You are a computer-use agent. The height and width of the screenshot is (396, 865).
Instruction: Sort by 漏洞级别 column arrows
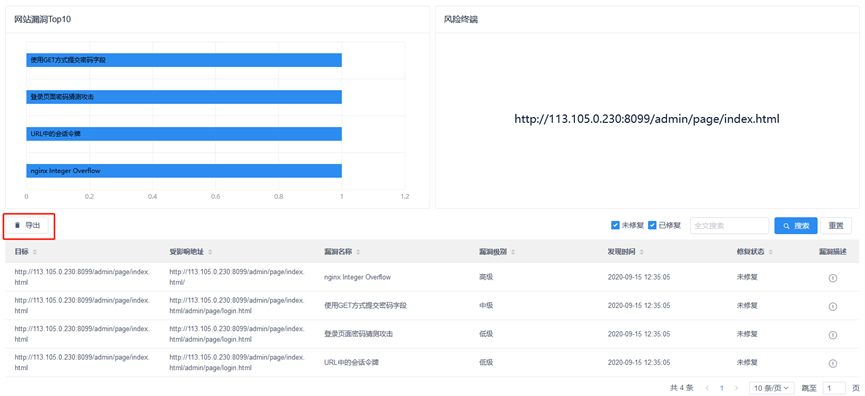pos(513,252)
